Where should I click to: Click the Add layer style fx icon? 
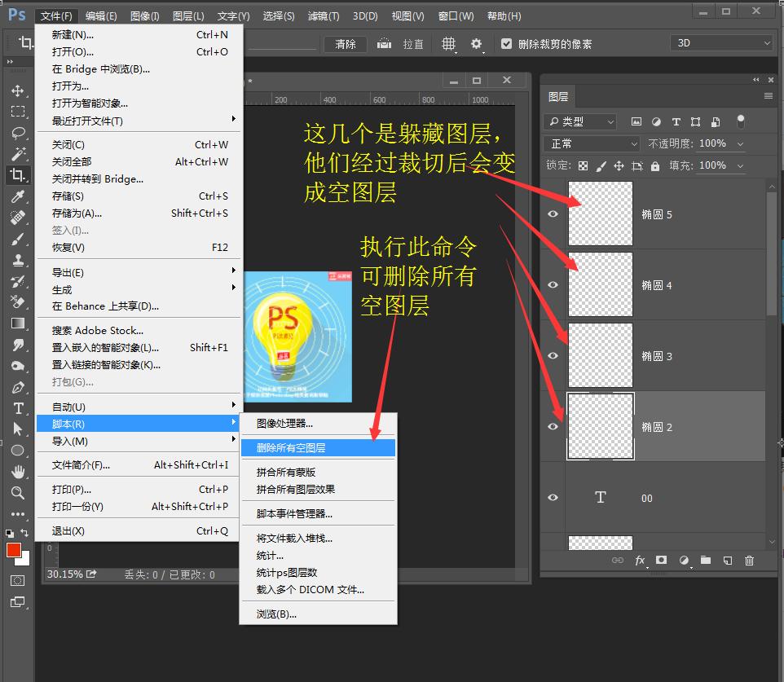[x=641, y=561]
